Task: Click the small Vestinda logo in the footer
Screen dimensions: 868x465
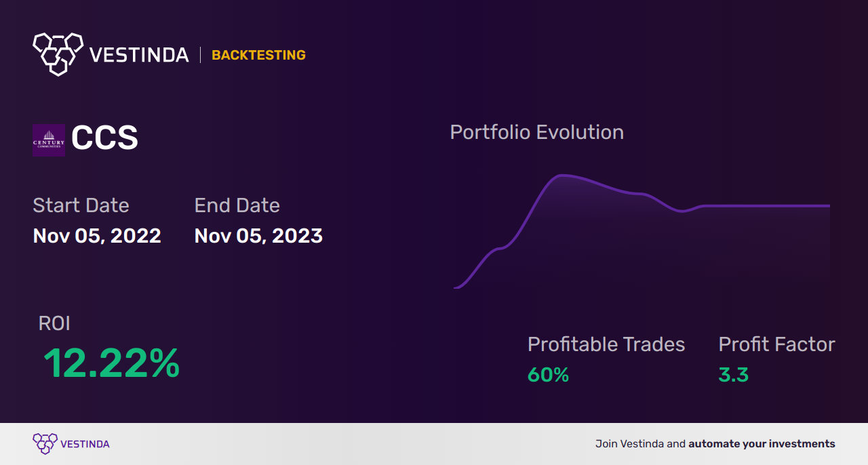Action: click(x=45, y=444)
